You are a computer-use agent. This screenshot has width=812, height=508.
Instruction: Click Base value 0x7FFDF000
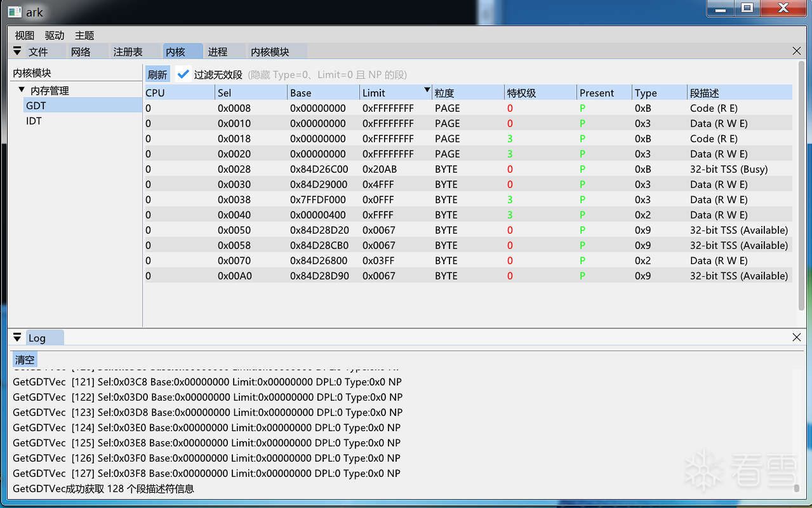pos(318,199)
